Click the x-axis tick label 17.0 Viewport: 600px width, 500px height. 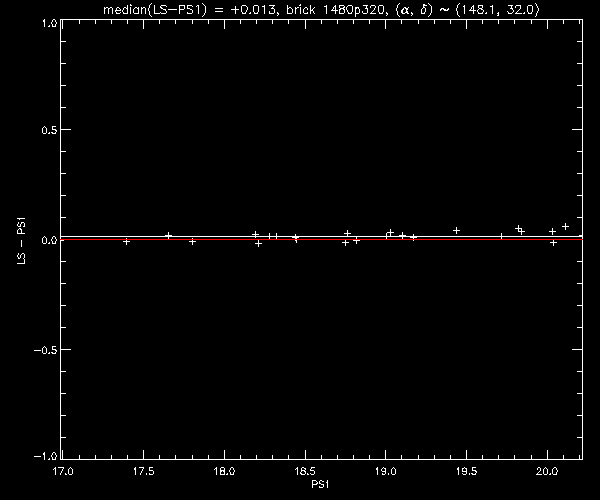tap(62, 471)
